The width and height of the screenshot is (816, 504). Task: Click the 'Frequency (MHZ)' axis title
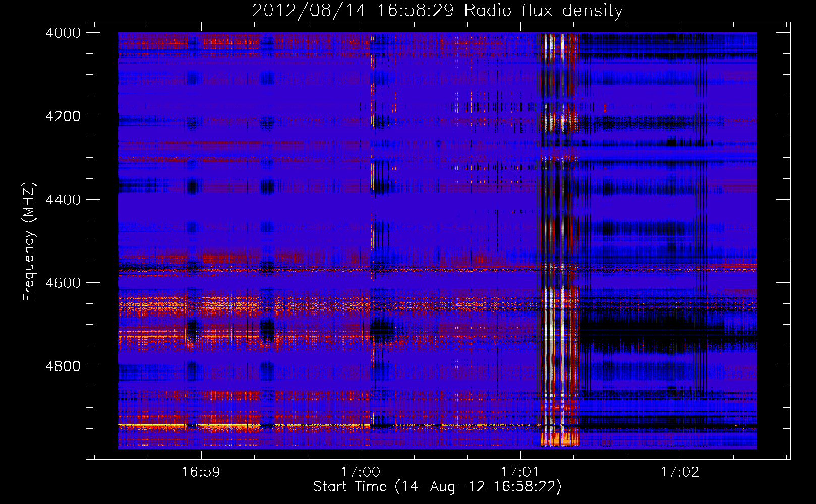point(29,242)
